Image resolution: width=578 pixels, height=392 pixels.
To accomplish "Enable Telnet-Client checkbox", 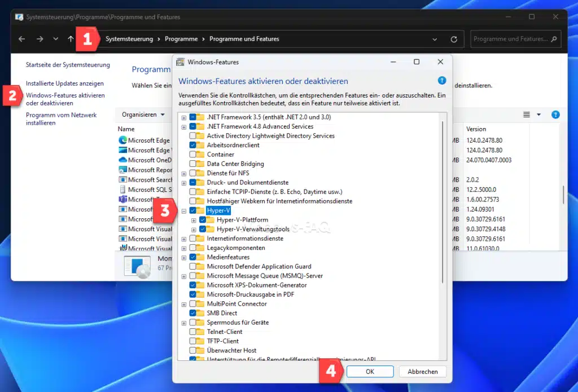I will click(x=192, y=332).
